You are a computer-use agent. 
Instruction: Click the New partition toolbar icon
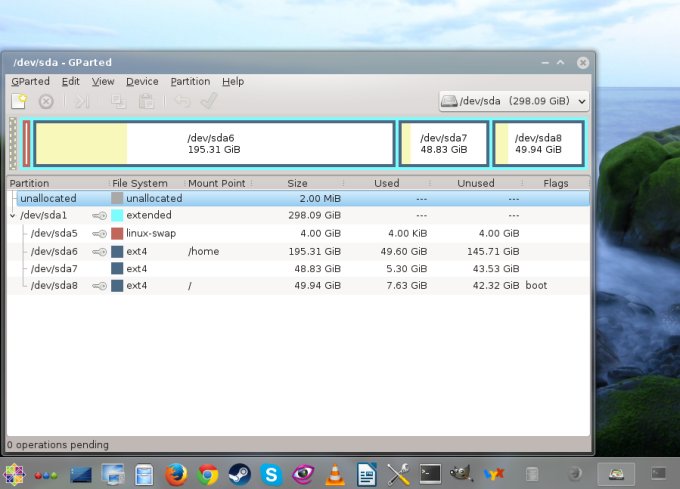pos(18,101)
